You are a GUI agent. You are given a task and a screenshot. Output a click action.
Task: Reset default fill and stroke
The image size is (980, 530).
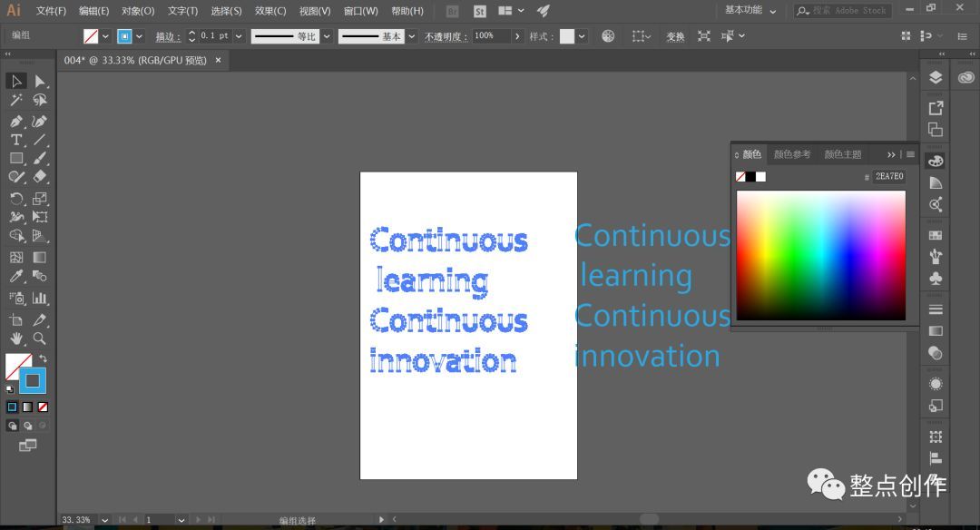[10, 388]
